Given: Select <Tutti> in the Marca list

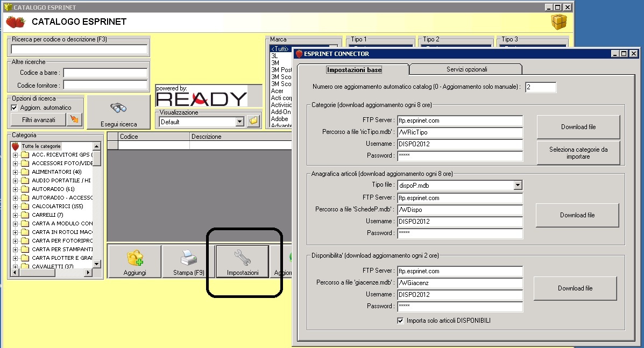Looking at the screenshot, I should pyautogui.click(x=280, y=49).
